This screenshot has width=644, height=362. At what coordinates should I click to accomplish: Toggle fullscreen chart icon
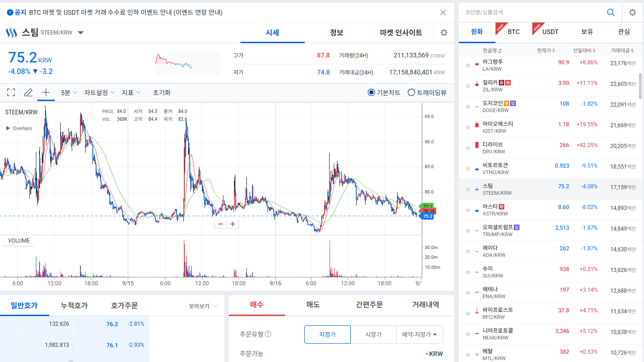point(11,92)
